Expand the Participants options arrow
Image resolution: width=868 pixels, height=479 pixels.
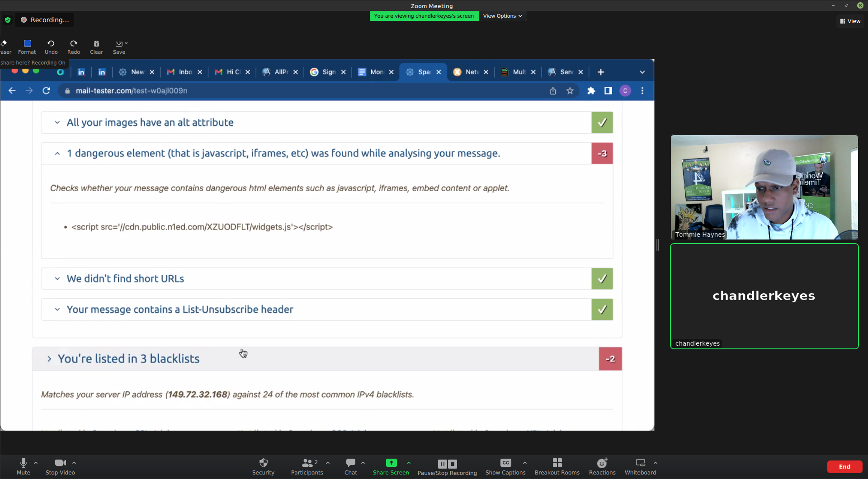coord(328,463)
